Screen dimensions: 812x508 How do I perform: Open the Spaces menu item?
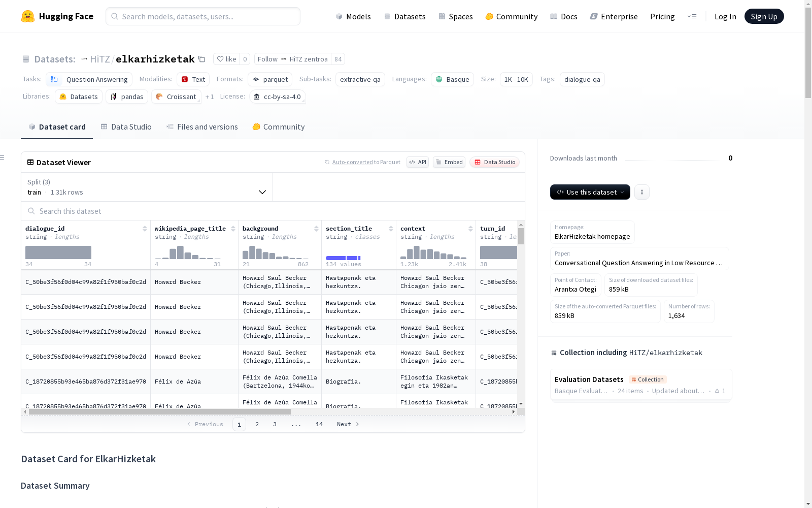456,16
